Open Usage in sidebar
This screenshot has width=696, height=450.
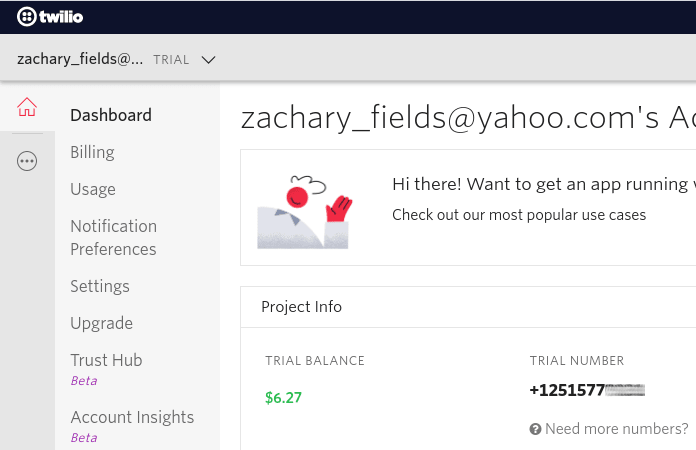point(93,189)
